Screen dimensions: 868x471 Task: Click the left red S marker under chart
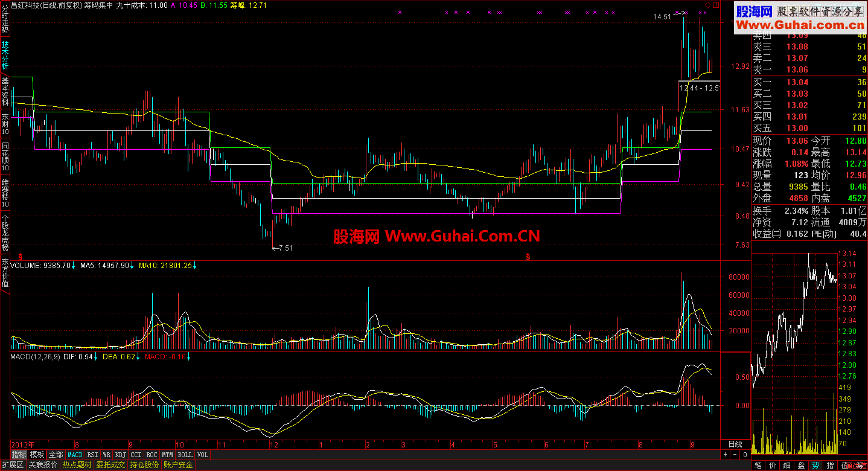20,257
